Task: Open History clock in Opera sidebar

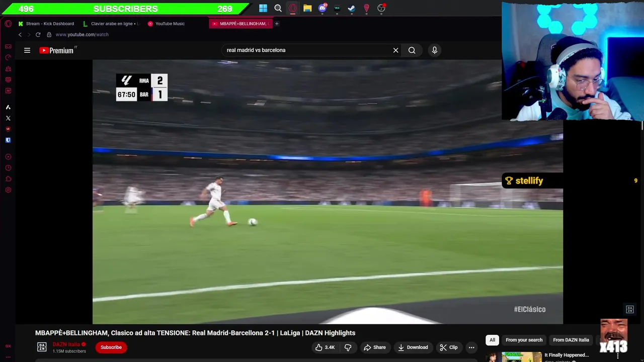Action: (8, 168)
